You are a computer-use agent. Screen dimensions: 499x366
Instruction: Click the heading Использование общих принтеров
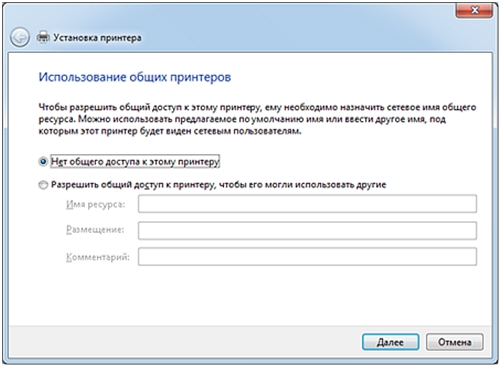point(135,77)
